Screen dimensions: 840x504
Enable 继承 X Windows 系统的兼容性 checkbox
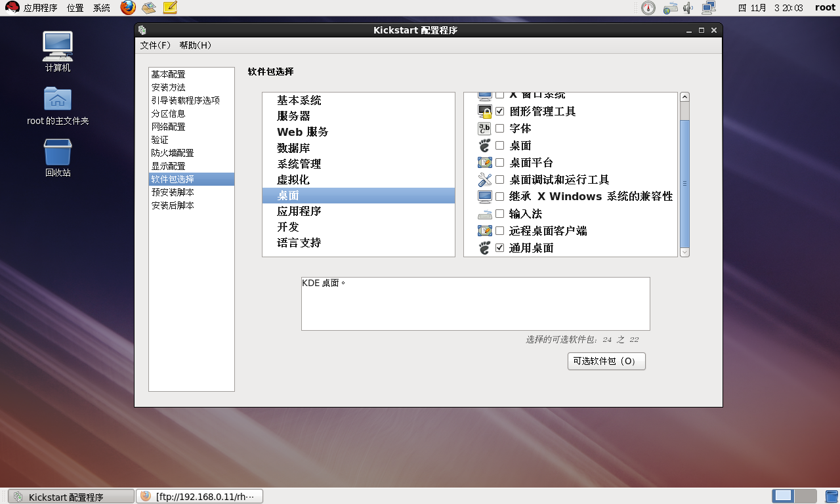[500, 197]
